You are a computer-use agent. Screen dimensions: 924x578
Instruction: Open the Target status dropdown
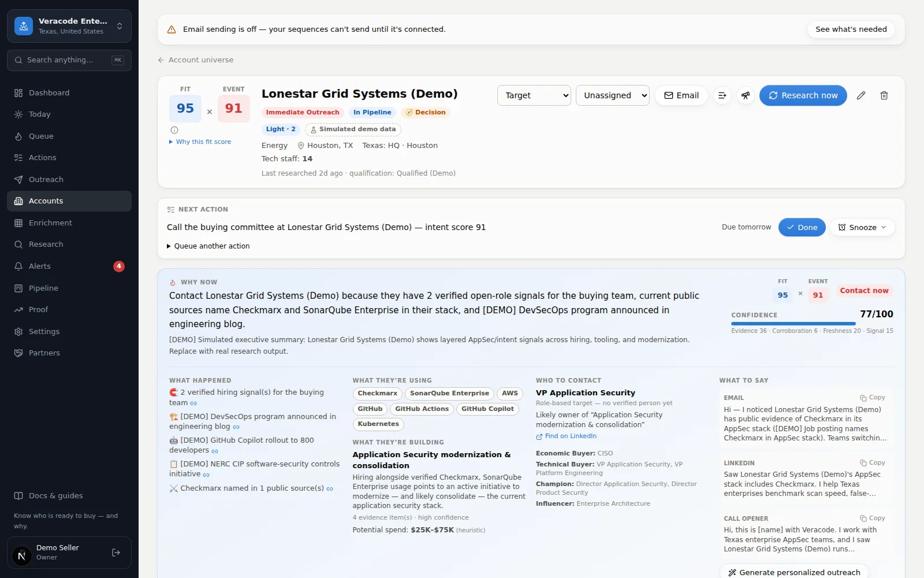pos(534,95)
